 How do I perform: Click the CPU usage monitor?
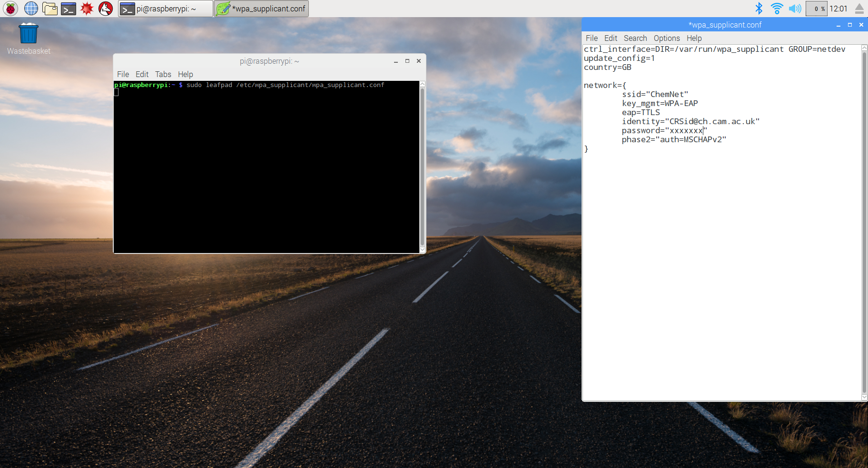click(x=817, y=9)
